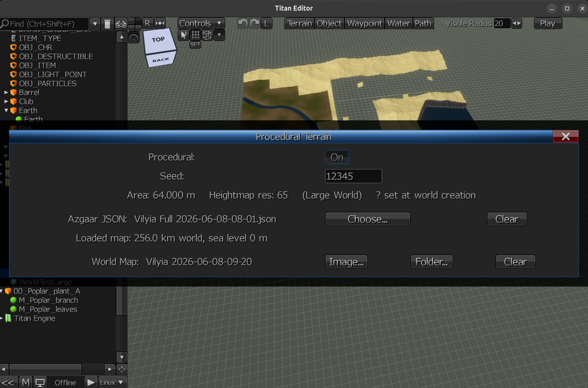Viewport: 588px width, 388px height.
Task: Click the R button in the toolbar
Action: tap(147, 23)
